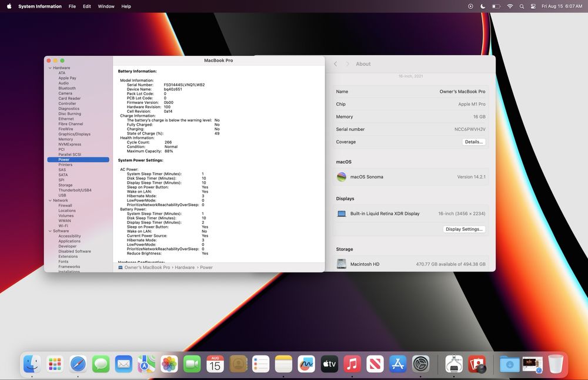Open Control Center in menu bar
This screenshot has height=380, width=588.
[x=533, y=6]
